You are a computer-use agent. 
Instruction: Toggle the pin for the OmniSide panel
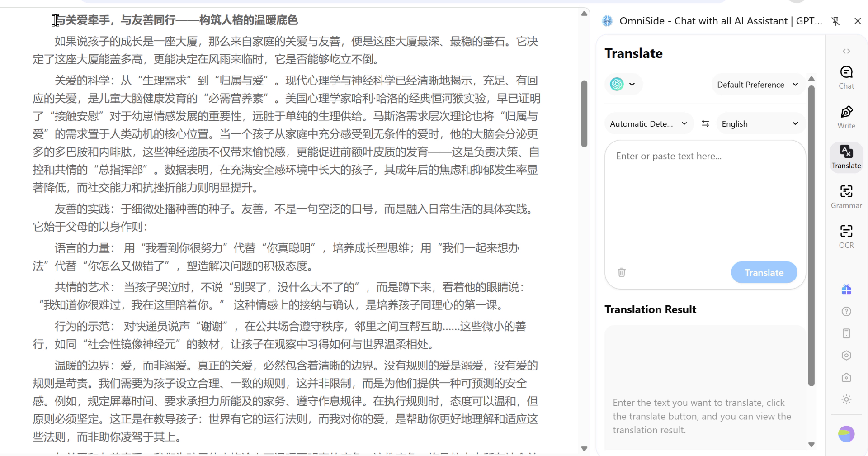pyautogui.click(x=835, y=21)
